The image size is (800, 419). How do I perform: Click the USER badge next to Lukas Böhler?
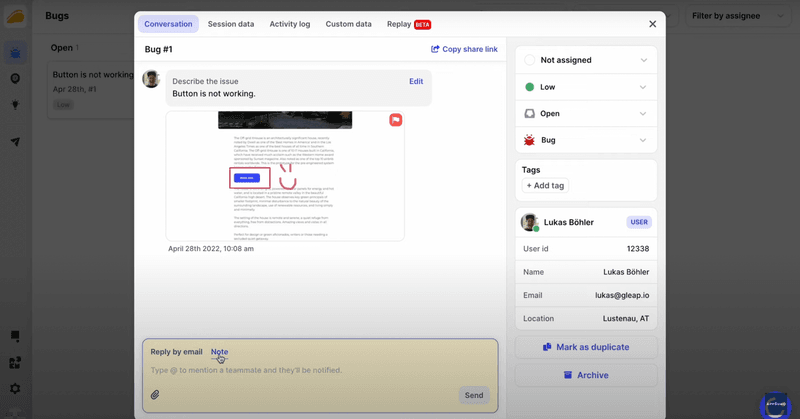(x=639, y=222)
